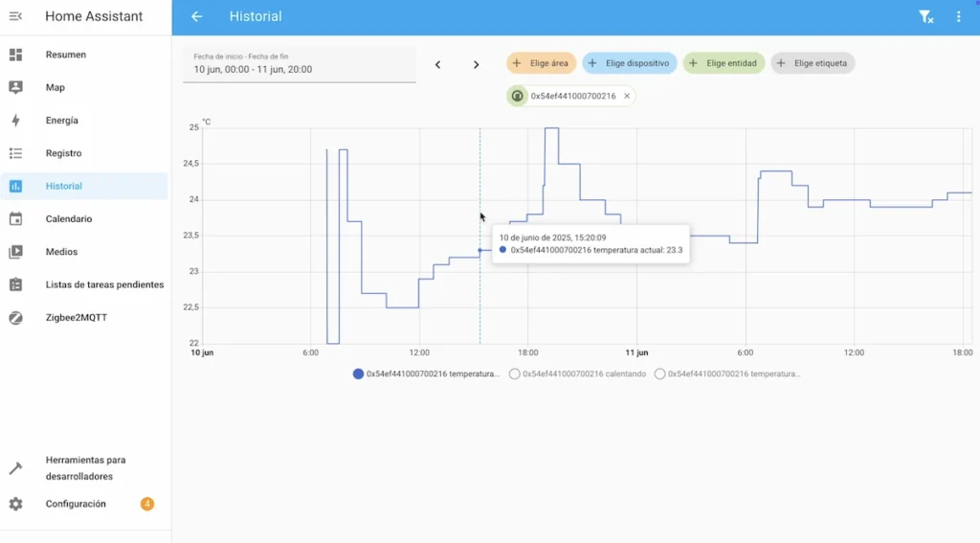Viewport: 980px width, 543px height.
Task: Clear filters with the funnel icon
Action: 925,17
